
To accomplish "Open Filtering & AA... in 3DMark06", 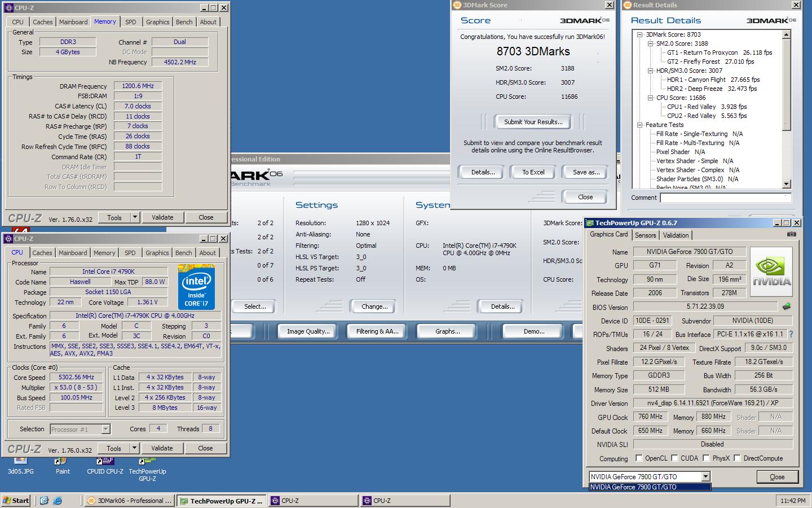I will [377, 331].
